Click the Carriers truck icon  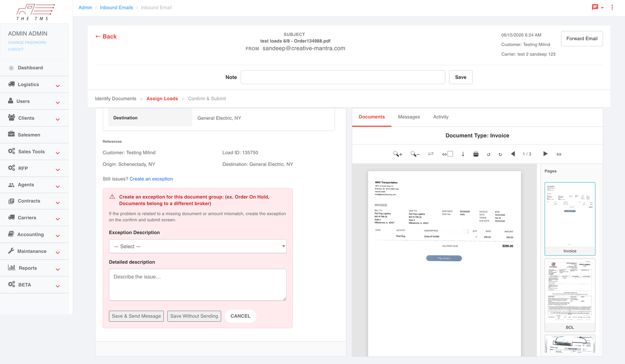click(x=12, y=218)
